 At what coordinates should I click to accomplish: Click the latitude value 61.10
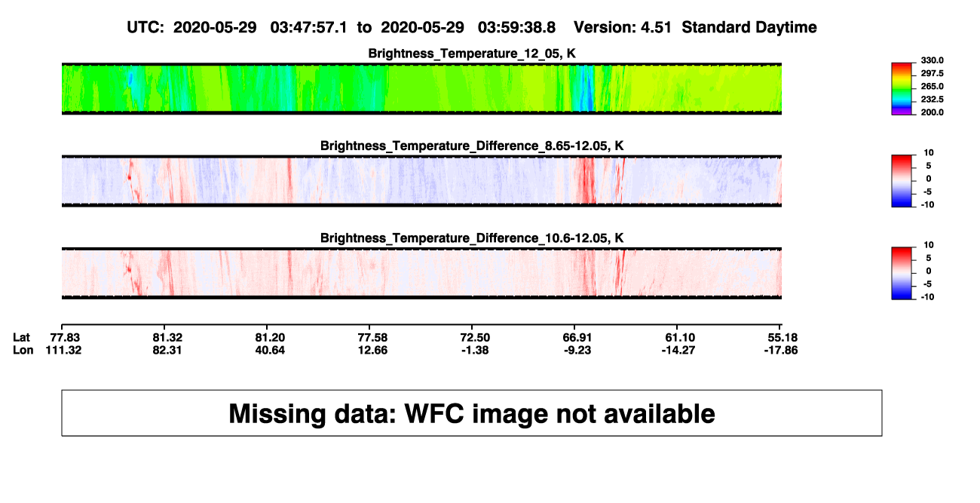pos(681,337)
